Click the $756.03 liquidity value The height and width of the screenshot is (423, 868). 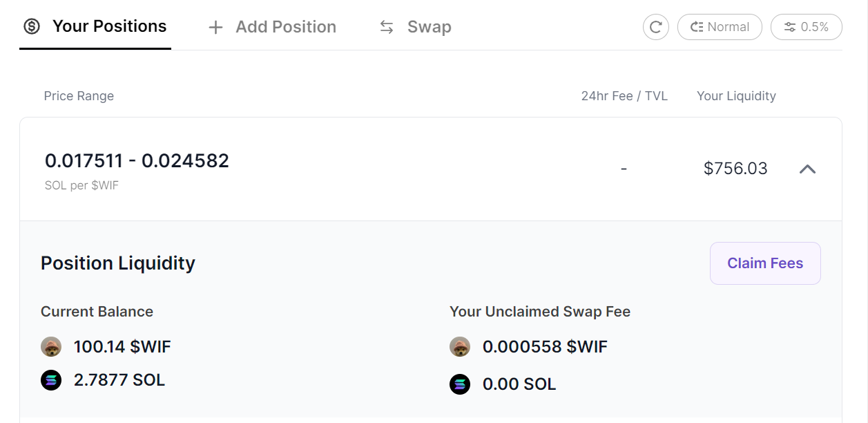click(735, 169)
